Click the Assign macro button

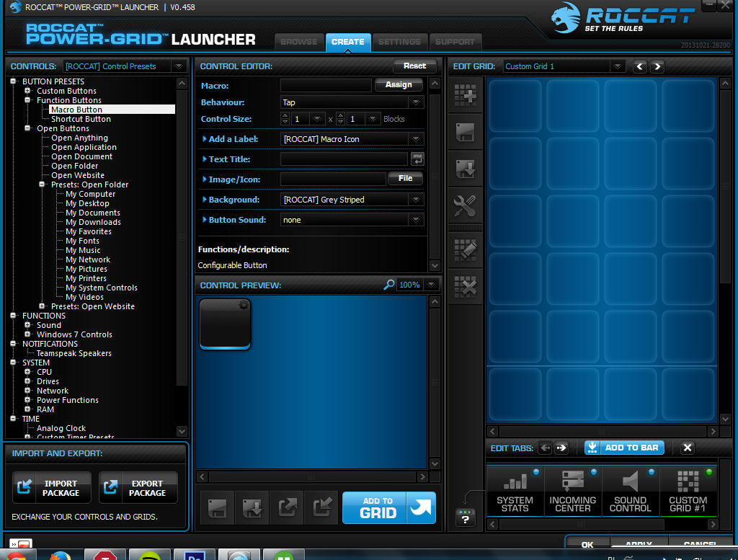coord(399,85)
